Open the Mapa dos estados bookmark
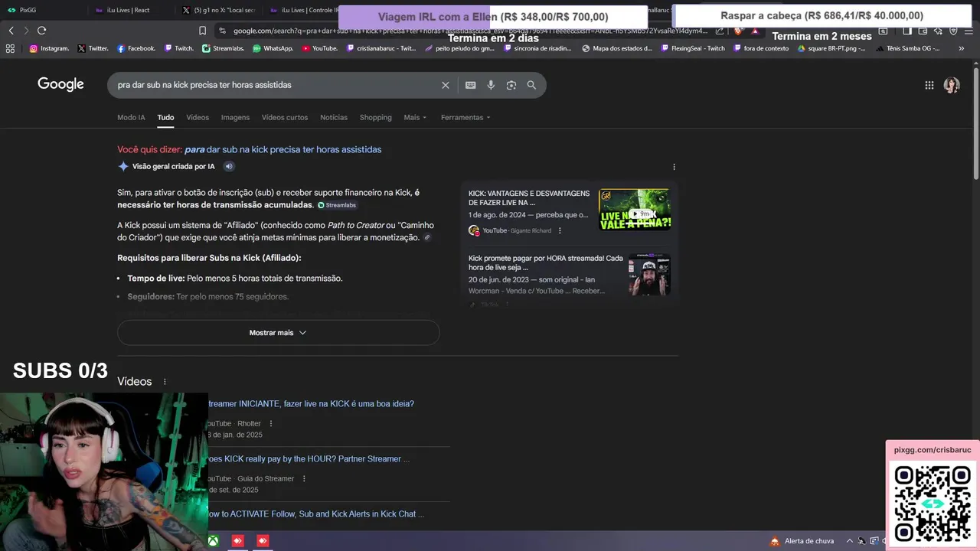 click(617, 48)
